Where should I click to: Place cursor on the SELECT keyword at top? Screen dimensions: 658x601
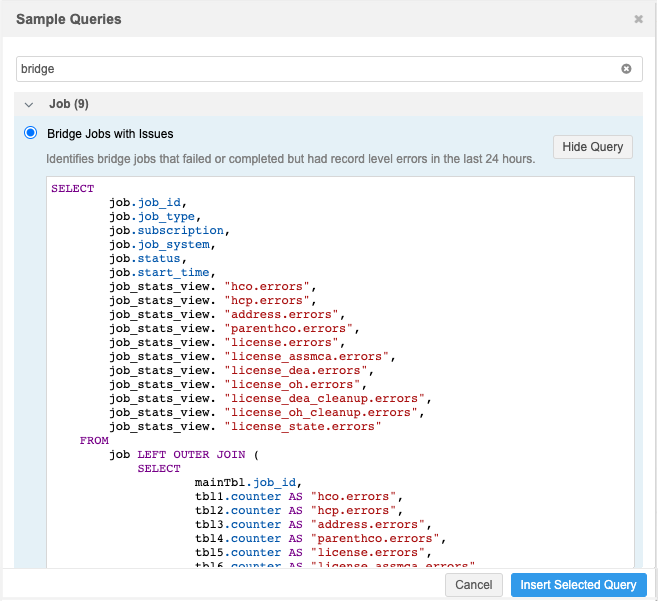[72, 189]
